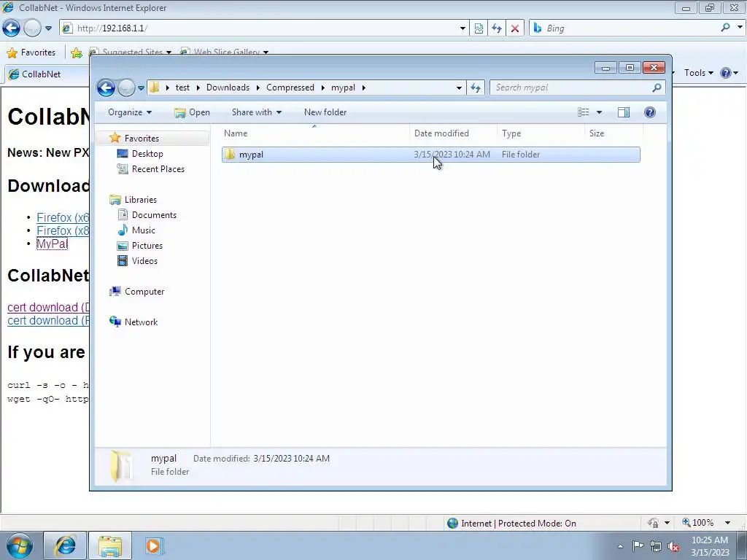The height and width of the screenshot is (560, 747).
Task: Open Desktop in the navigation pane
Action: pos(147,154)
